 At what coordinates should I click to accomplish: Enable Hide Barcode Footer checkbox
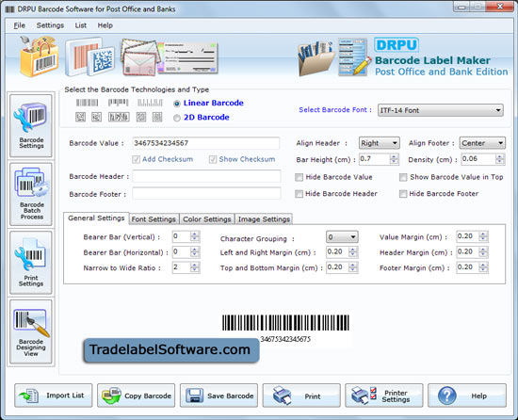coord(403,194)
